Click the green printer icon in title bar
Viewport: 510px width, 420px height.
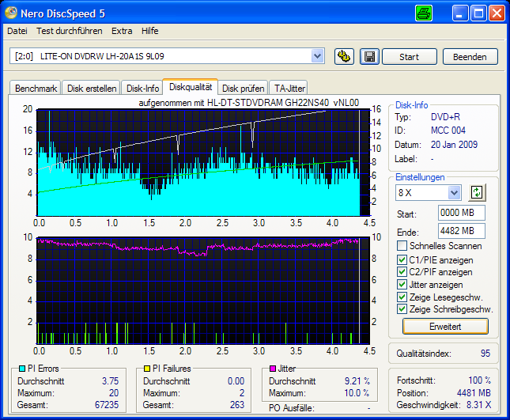pyautogui.click(x=424, y=13)
